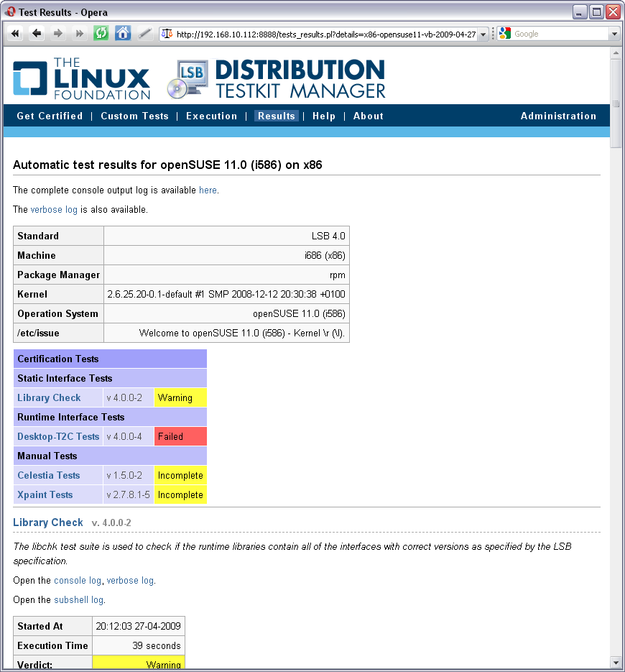Go back with the Back arrow
Viewport: 625px width, 672px height.
click(x=37, y=34)
